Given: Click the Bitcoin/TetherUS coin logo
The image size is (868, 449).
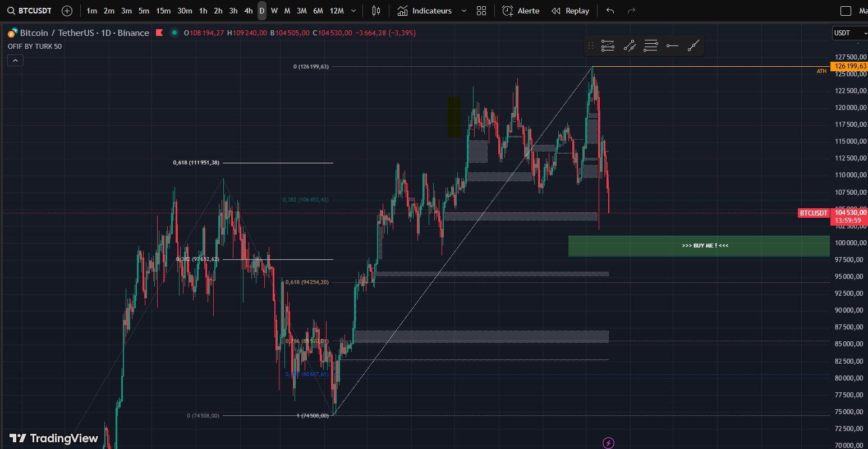Looking at the screenshot, I should (x=12, y=33).
